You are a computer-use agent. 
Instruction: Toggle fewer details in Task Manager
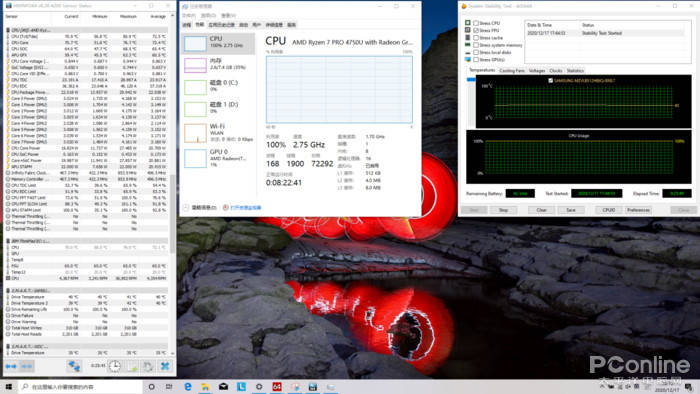(200, 207)
